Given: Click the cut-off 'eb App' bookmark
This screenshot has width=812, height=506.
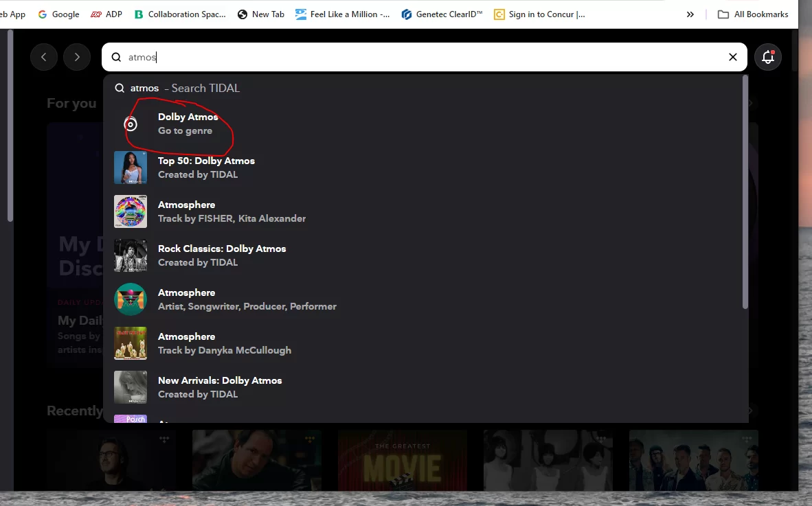Looking at the screenshot, I should click(x=12, y=14).
